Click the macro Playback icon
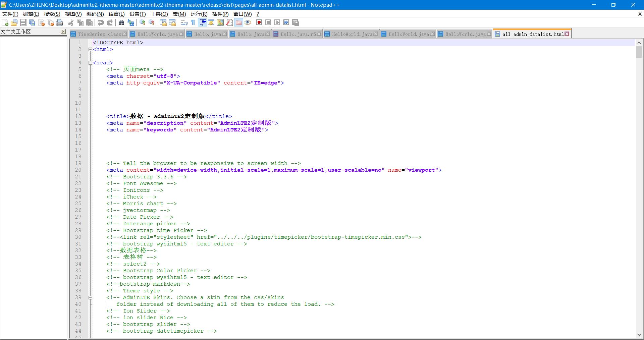 (x=277, y=22)
